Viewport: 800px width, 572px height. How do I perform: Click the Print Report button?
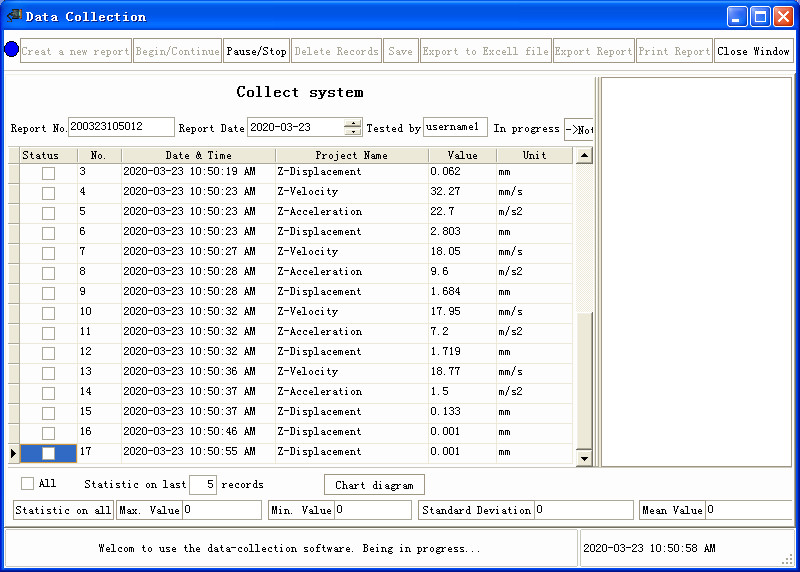[x=674, y=51]
